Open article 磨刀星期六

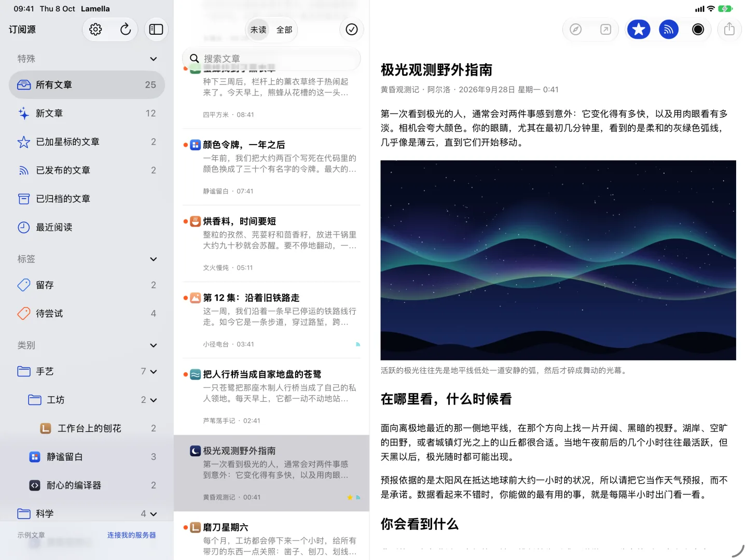point(271,536)
